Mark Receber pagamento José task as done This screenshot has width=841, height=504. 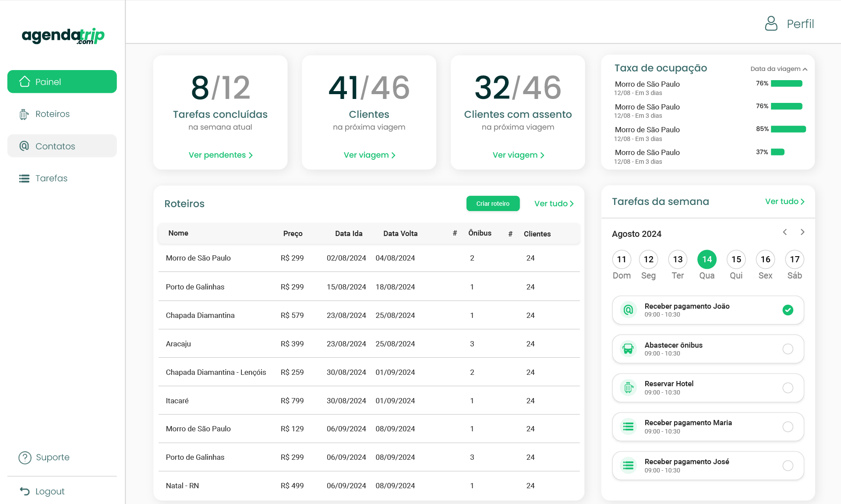pos(788,466)
